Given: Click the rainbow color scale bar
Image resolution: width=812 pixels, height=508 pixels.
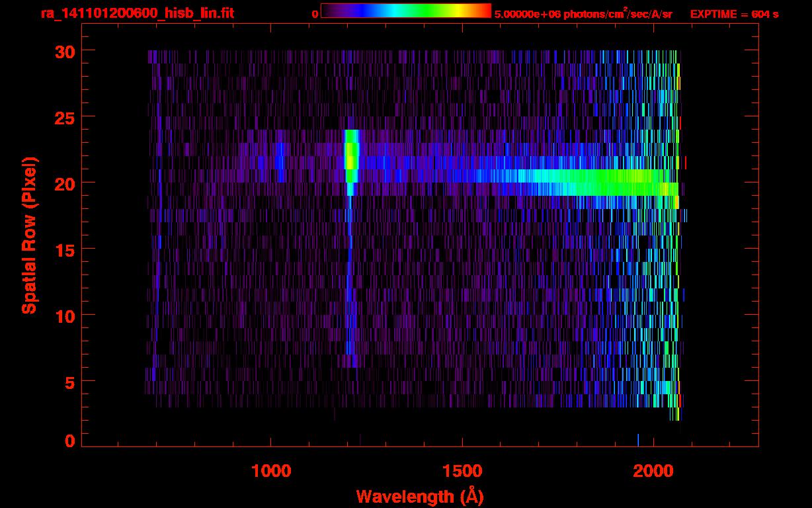Looking at the screenshot, I should coord(406,11).
